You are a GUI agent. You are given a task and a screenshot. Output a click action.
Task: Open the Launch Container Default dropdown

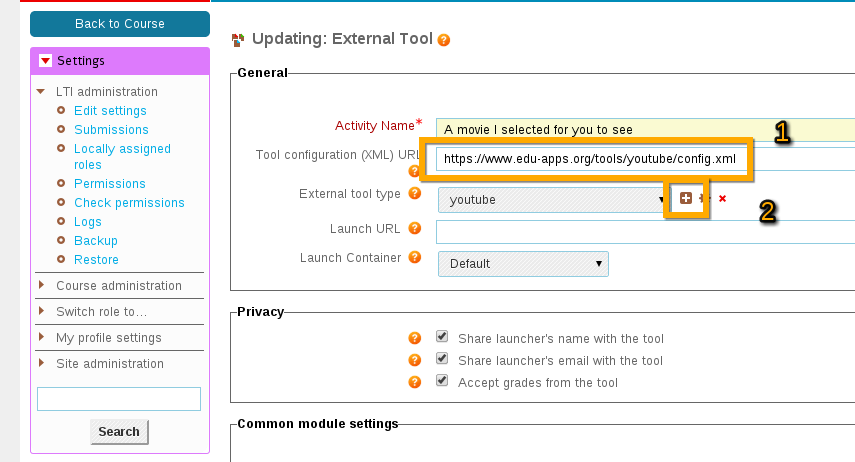click(523, 263)
